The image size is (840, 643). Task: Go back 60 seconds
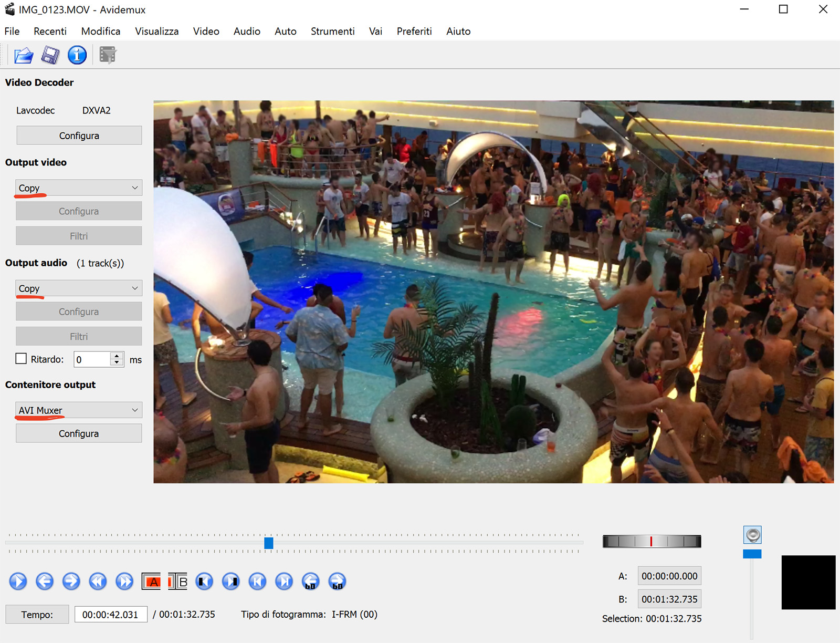pos(311,582)
